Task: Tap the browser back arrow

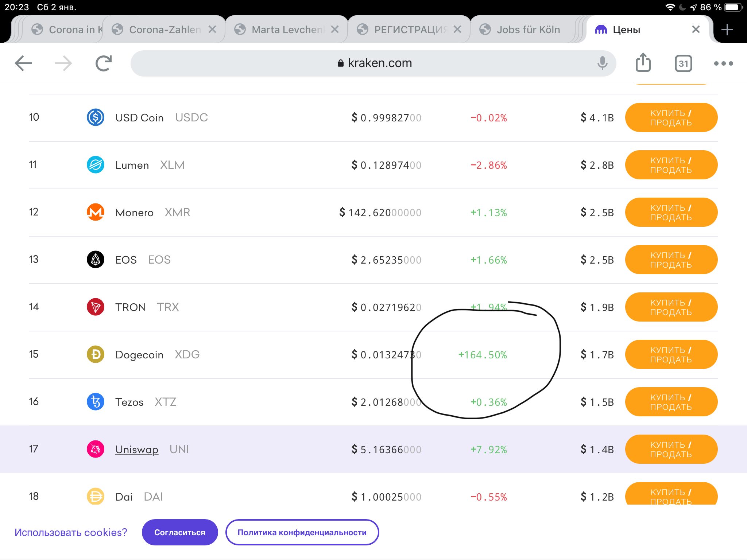Action: [23, 63]
